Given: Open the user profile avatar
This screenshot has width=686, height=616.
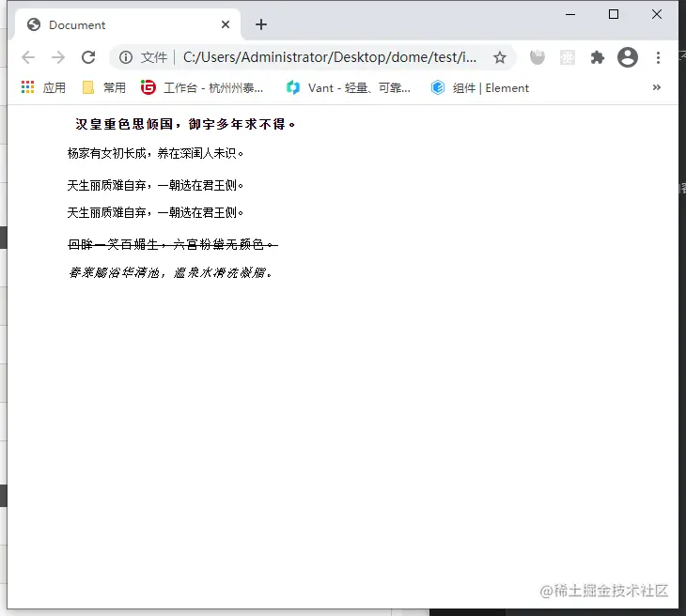Looking at the screenshot, I should (x=628, y=57).
